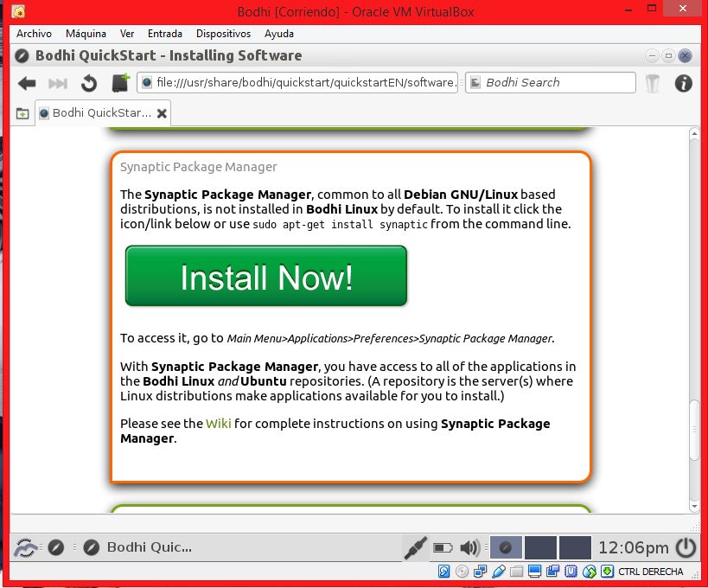The width and height of the screenshot is (708, 588).
Task: Open the Wiki link
Action: pos(218,424)
